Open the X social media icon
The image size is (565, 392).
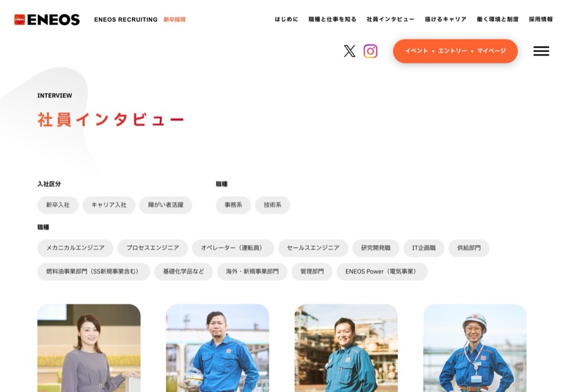(x=349, y=51)
